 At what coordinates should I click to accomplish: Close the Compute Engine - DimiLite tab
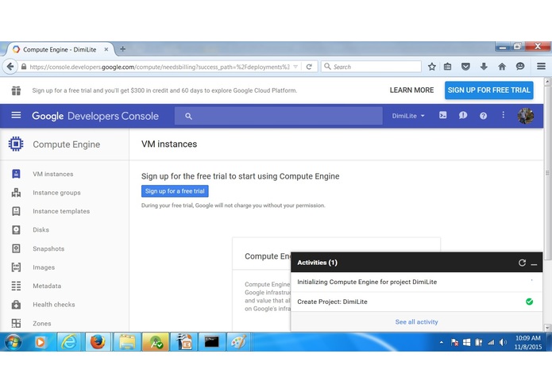tap(106, 49)
